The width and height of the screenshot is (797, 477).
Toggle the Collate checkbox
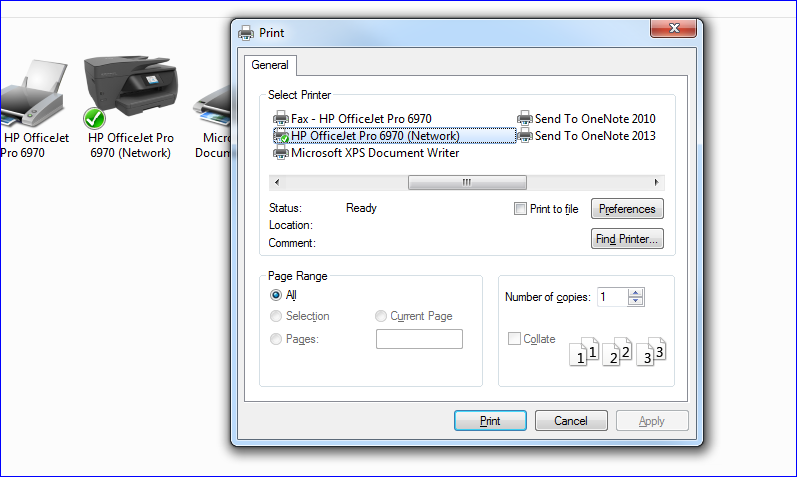point(514,339)
